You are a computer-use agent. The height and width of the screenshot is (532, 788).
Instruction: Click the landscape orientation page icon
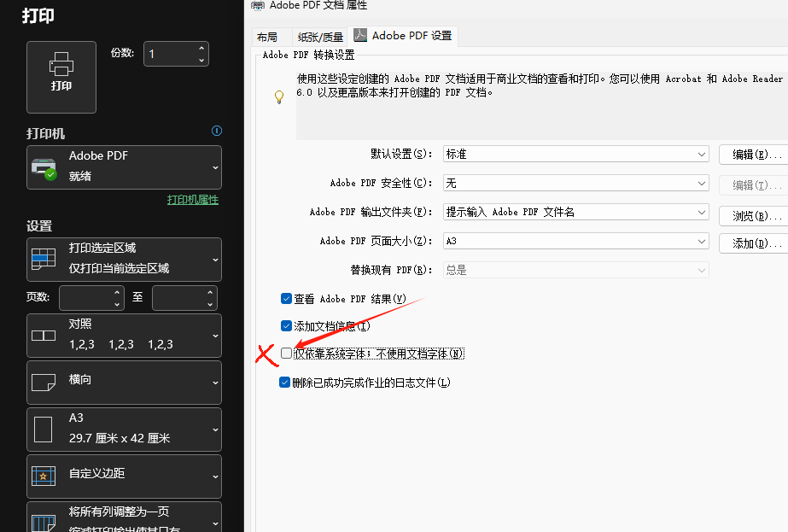[x=44, y=383]
